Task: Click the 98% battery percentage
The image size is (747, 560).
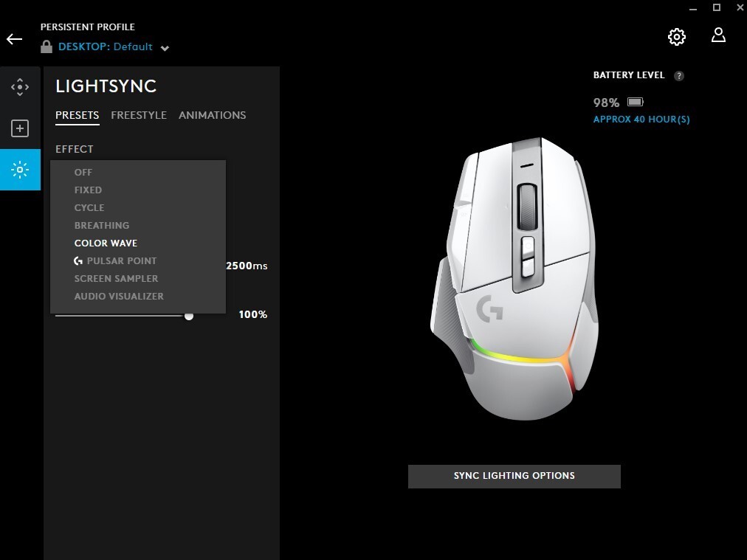Action: pyautogui.click(x=606, y=103)
